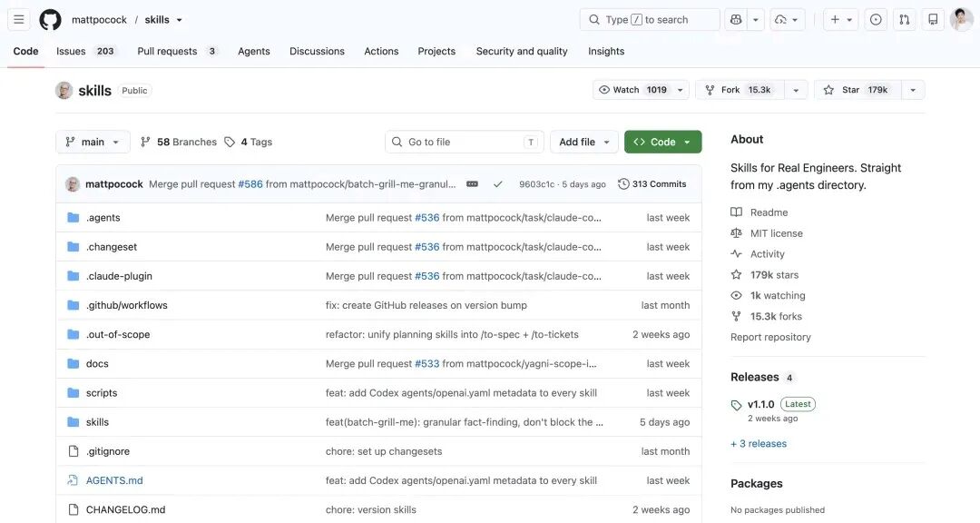Open the issues inbox icon in header

tap(876, 19)
